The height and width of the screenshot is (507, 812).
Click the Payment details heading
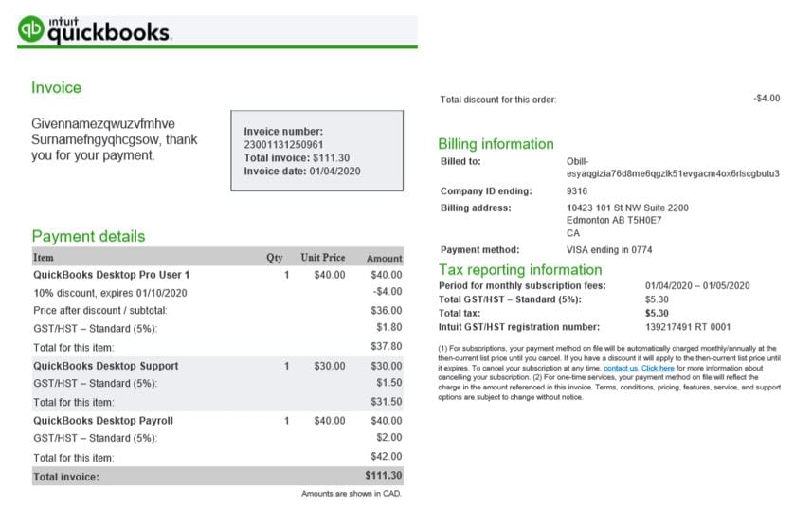pos(88,237)
